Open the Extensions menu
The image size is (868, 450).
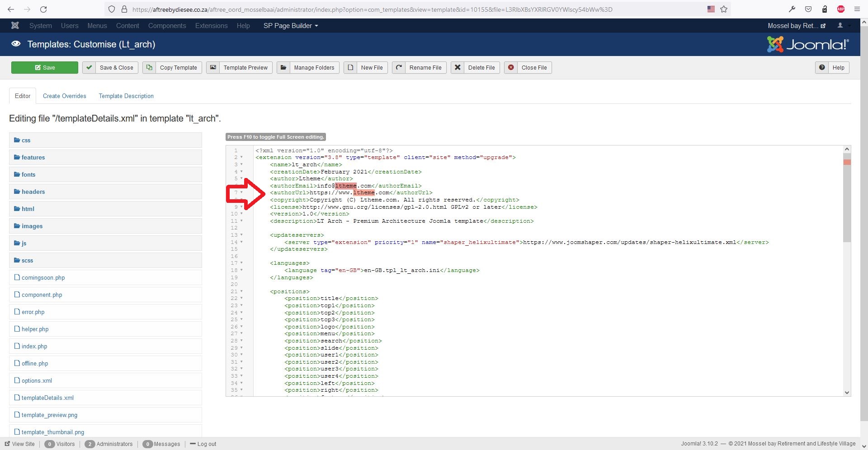[211, 26]
